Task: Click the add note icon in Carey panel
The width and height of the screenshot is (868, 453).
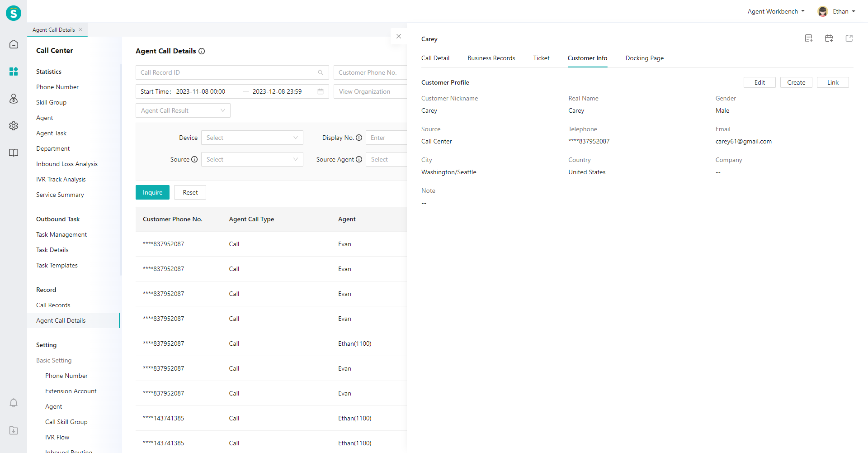Action: coord(809,38)
